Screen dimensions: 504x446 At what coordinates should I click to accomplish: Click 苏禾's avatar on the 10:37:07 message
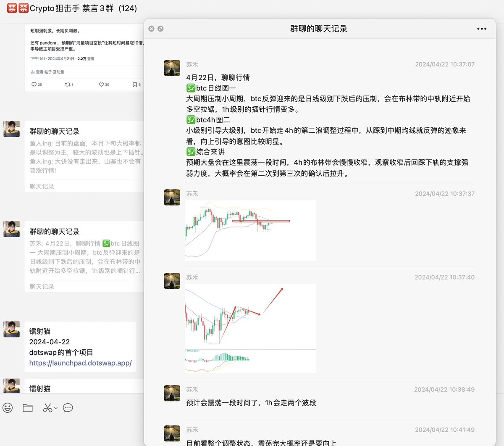tap(172, 68)
